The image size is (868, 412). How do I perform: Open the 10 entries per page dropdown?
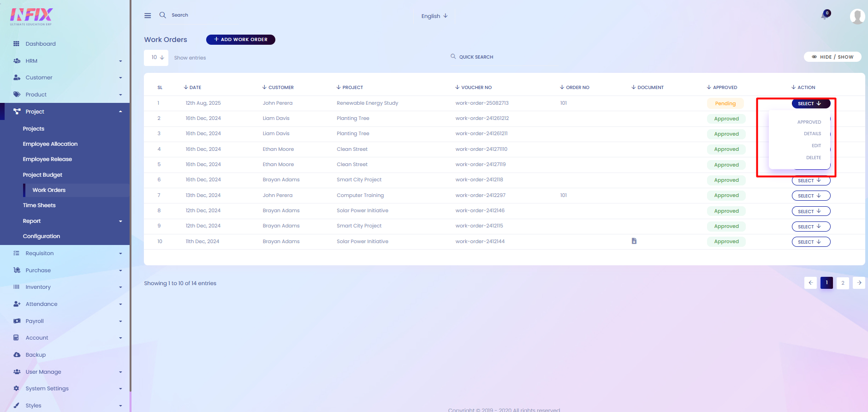[156, 58]
